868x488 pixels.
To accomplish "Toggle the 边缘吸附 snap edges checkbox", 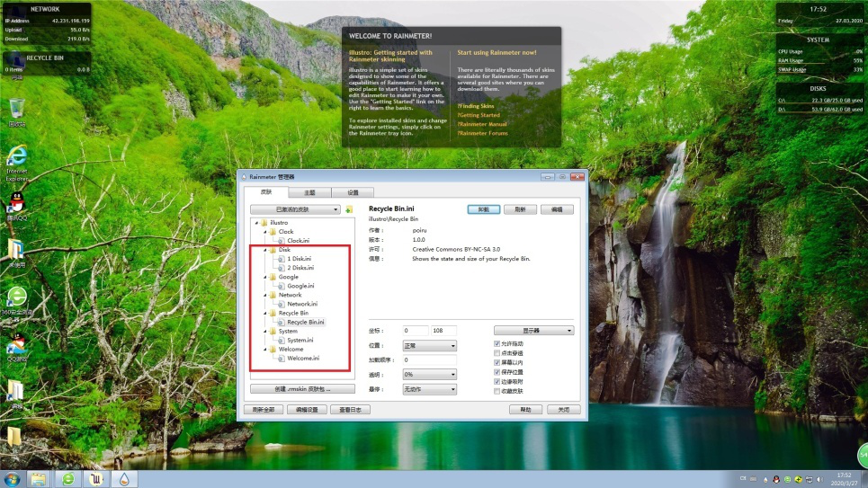I will tap(497, 382).
